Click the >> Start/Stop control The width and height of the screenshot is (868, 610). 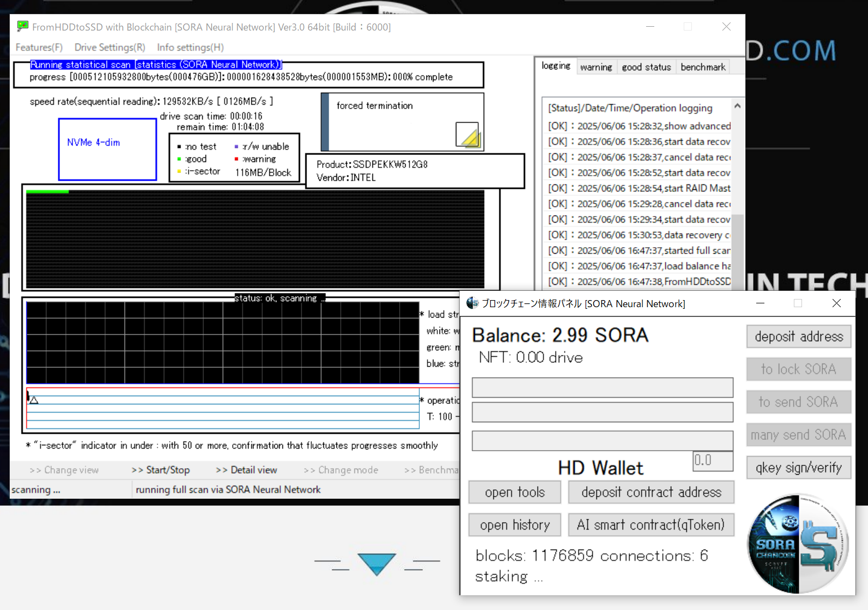[161, 470]
